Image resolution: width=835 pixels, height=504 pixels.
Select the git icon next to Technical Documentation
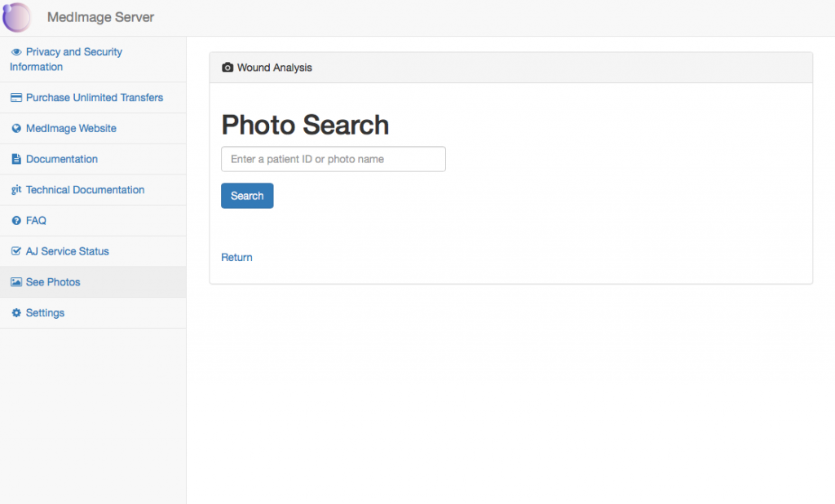[15, 189]
